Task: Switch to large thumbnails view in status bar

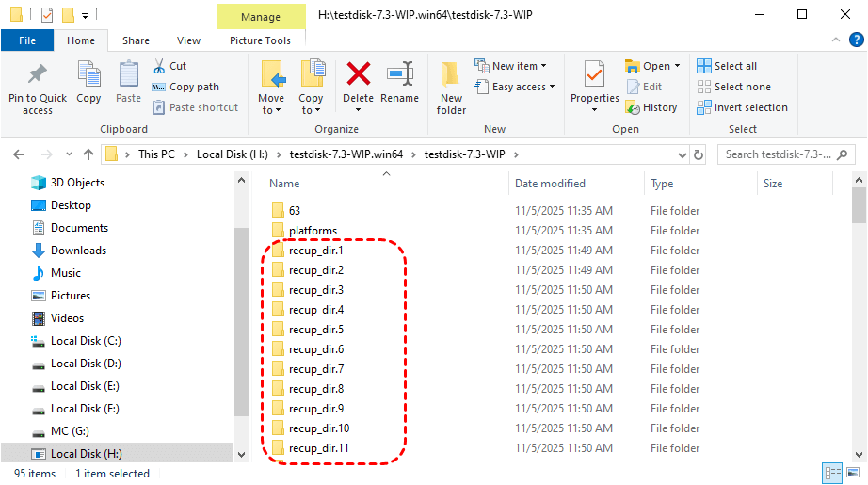Action: coord(854,474)
